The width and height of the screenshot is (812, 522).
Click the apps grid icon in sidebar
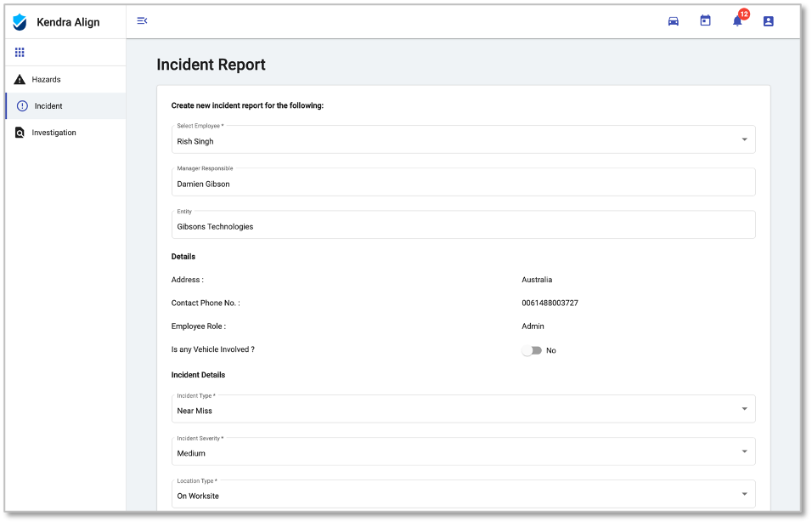pyautogui.click(x=20, y=52)
